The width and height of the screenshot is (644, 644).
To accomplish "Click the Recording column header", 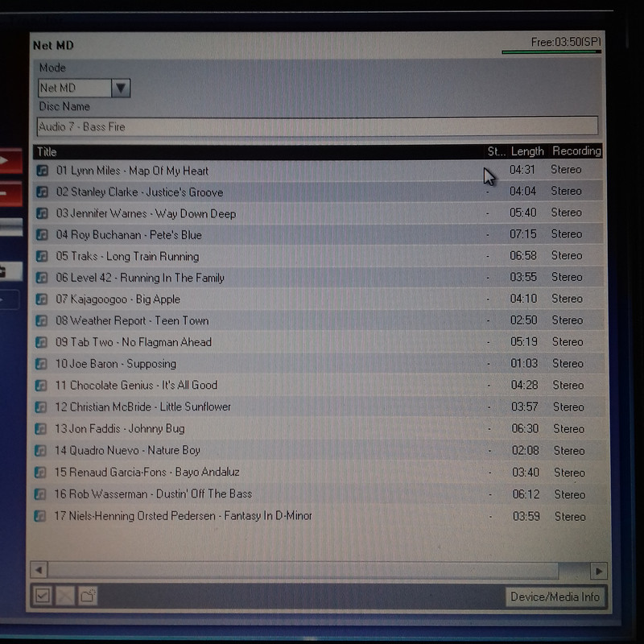I will (x=576, y=151).
